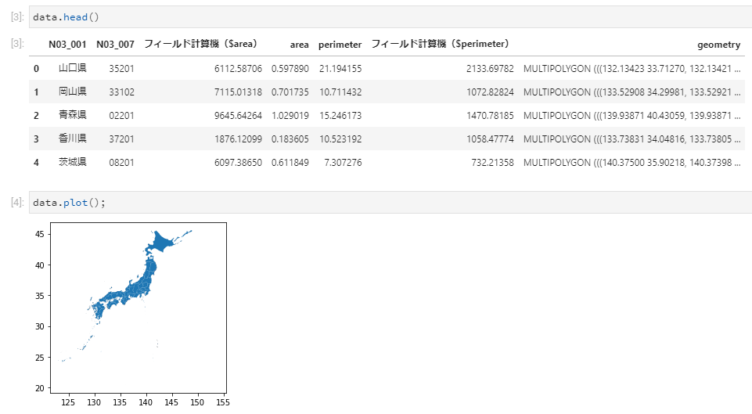Click the perimeter column header

click(340, 45)
